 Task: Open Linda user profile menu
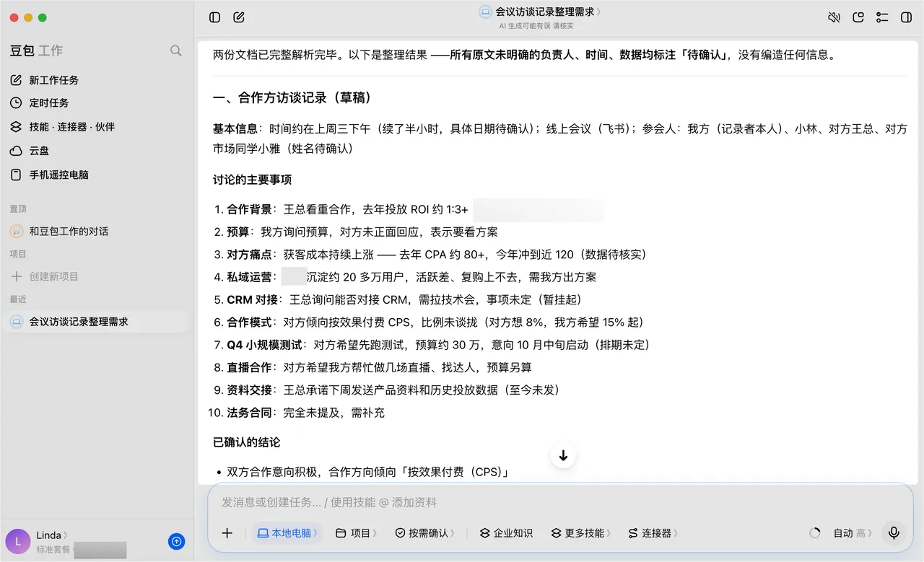point(52,535)
